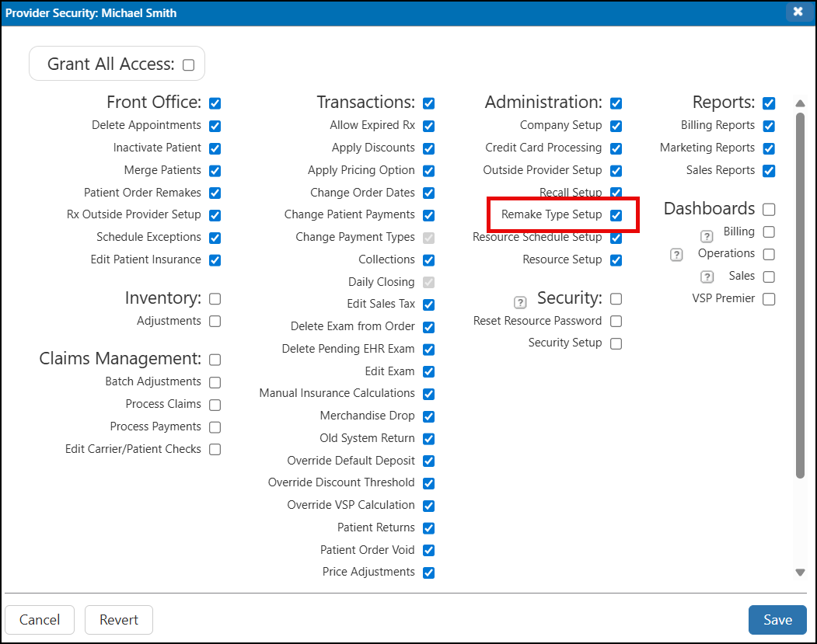Close the Provider Security dialog
The image size is (817, 644).
(x=798, y=12)
